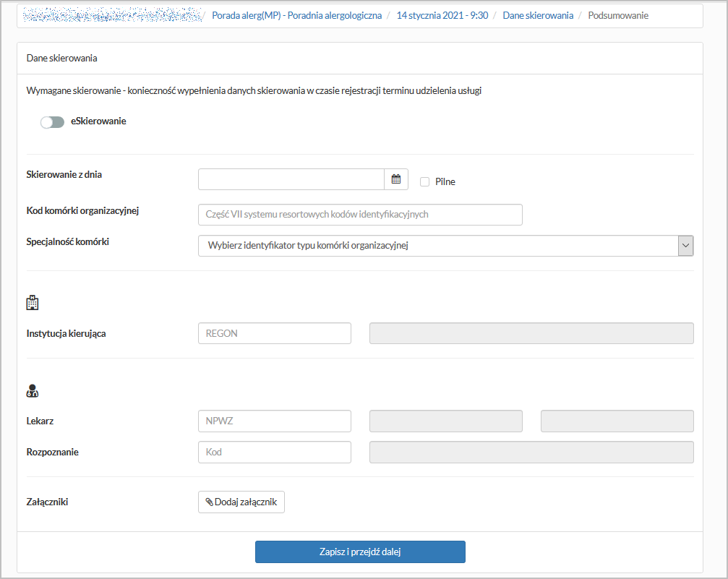This screenshot has width=728, height=579.
Task: Select the Dane skierowania breadcrumb item
Action: pyautogui.click(x=538, y=14)
